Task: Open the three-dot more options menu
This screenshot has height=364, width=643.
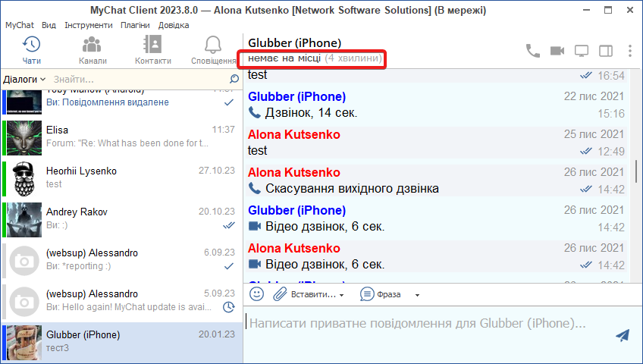Action: point(630,51)
